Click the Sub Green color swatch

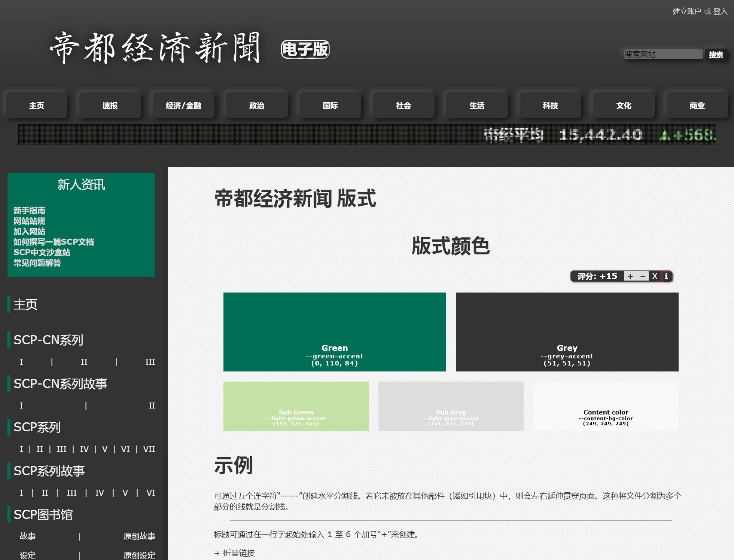point(296,406)
